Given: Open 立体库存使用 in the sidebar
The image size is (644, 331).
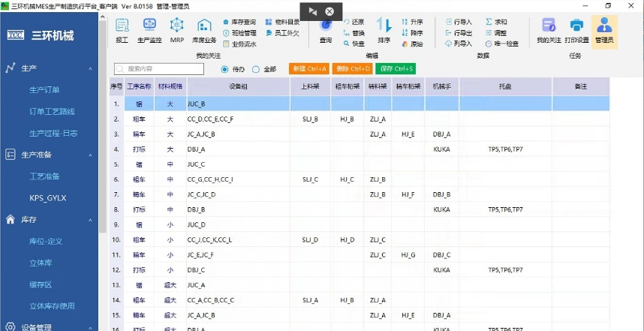Looking at the screenshot, I should (x=52, y=306).
